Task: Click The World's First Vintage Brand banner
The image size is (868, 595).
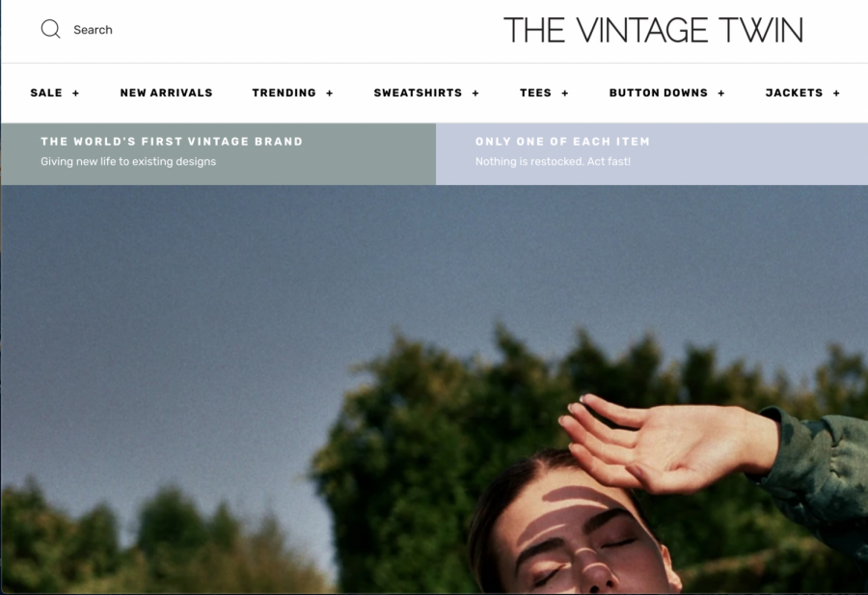Action: [x=218, y=154]
